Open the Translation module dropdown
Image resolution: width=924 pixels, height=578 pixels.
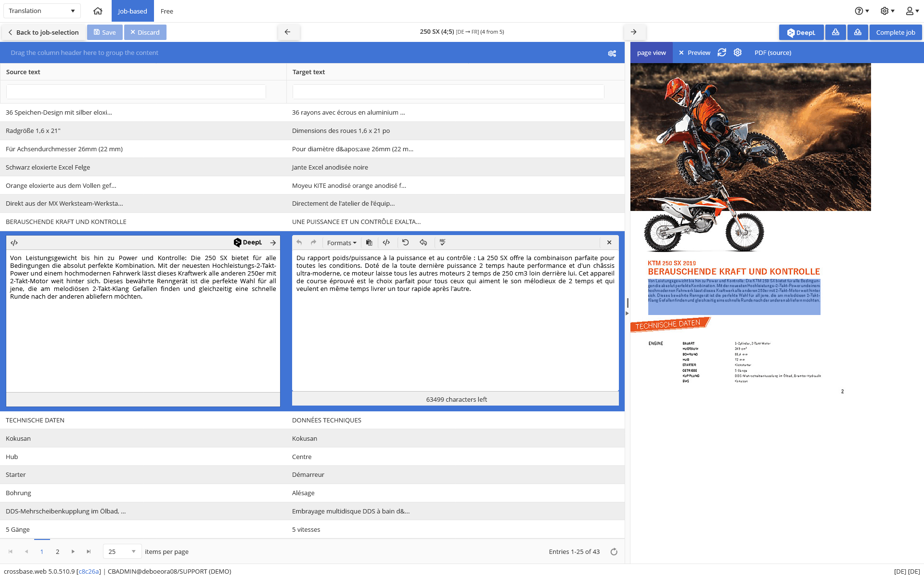pos(42,11)
